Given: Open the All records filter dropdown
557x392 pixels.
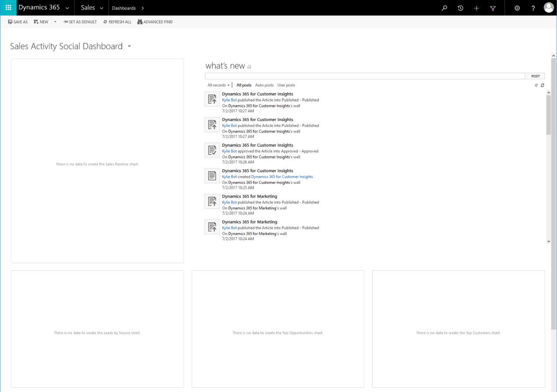Looking at the screenshot, I should pos(218,85).
